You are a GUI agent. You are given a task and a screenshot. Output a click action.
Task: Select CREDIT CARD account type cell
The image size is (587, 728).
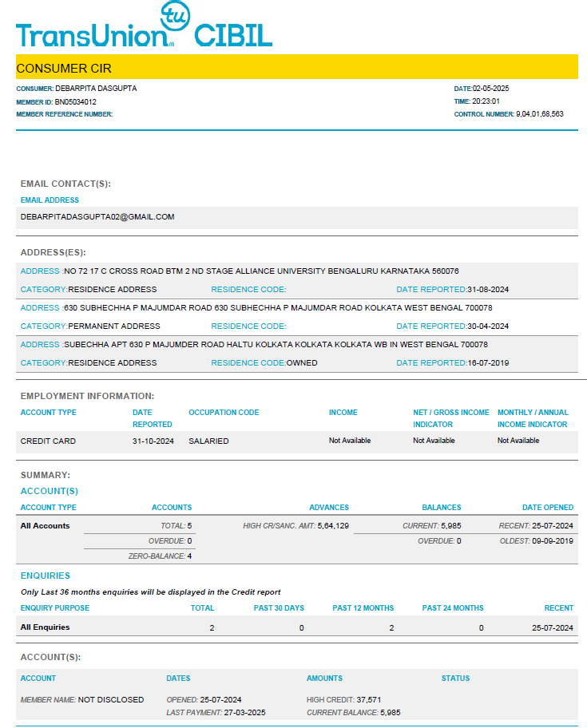48,441
